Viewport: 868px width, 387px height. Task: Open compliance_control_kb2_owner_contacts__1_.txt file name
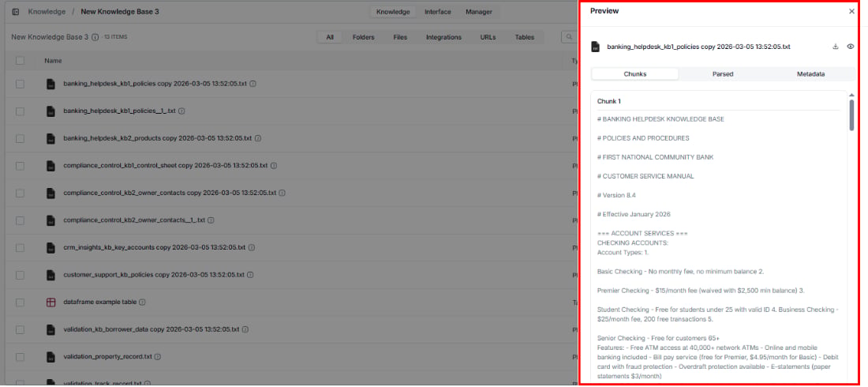[134, 220]
